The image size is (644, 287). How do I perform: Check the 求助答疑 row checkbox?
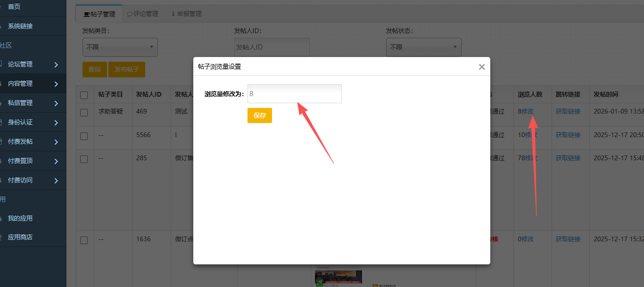[x=84, y=113]
